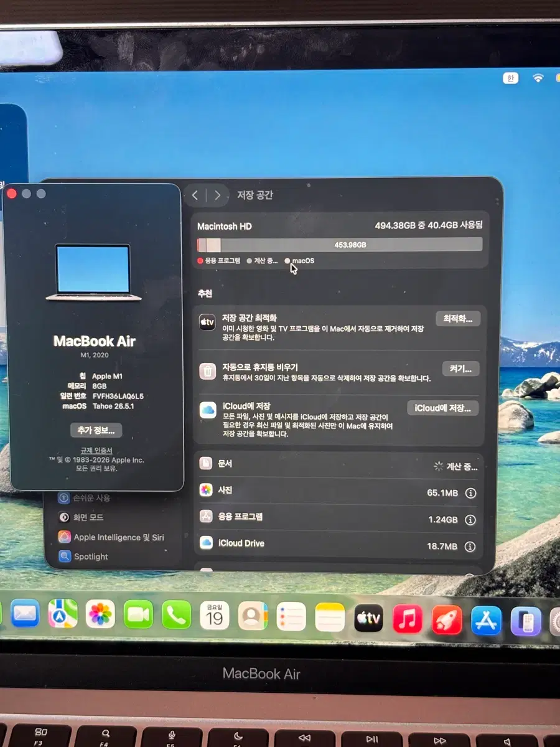Select Spotlight in the settings sidebar
The height and width of the screenshot is (747, 560).
pyautogui.click(x=83, y=557)
